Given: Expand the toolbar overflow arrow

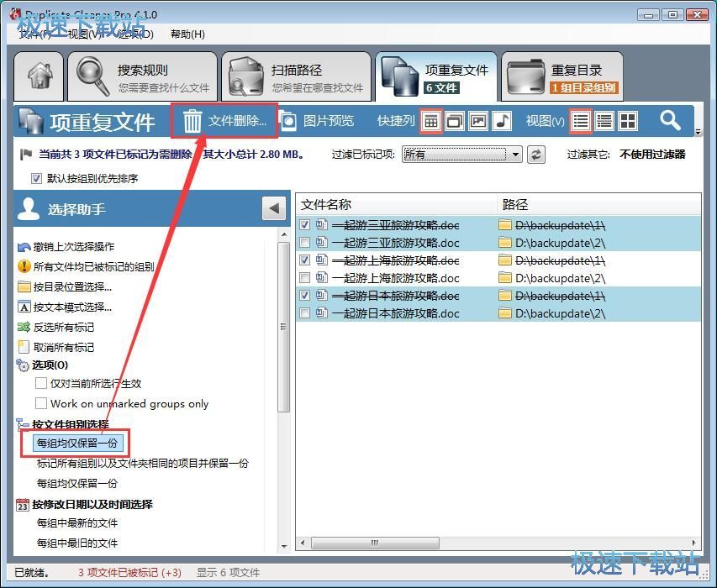Looking at the screenshot, I should click(698, 132).
